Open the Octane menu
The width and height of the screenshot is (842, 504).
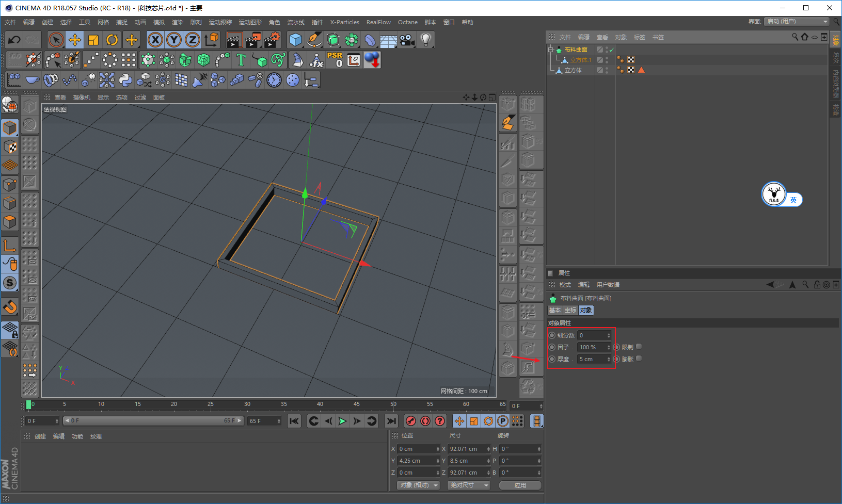pyautogui.click(x=408, y=22)
